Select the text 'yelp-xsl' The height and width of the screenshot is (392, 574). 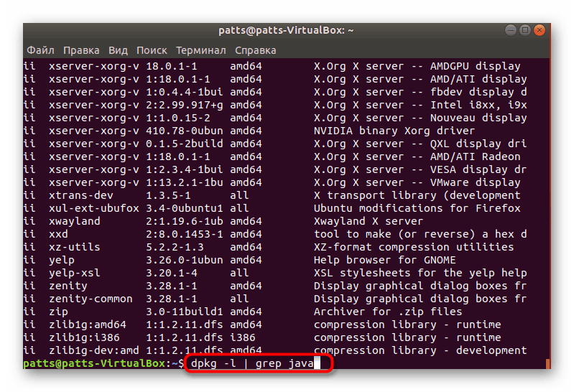(x=74, y=273)
